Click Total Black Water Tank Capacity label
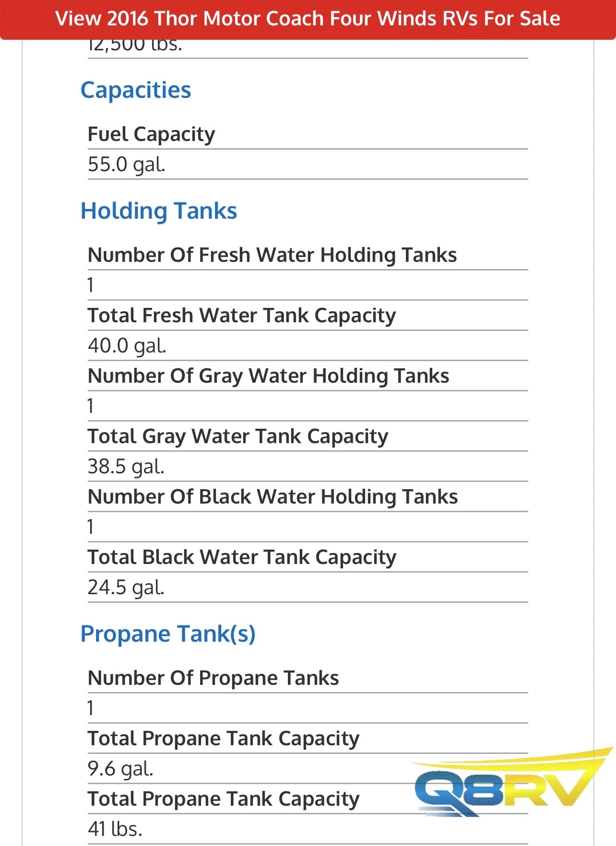 [x=242, y=557]
